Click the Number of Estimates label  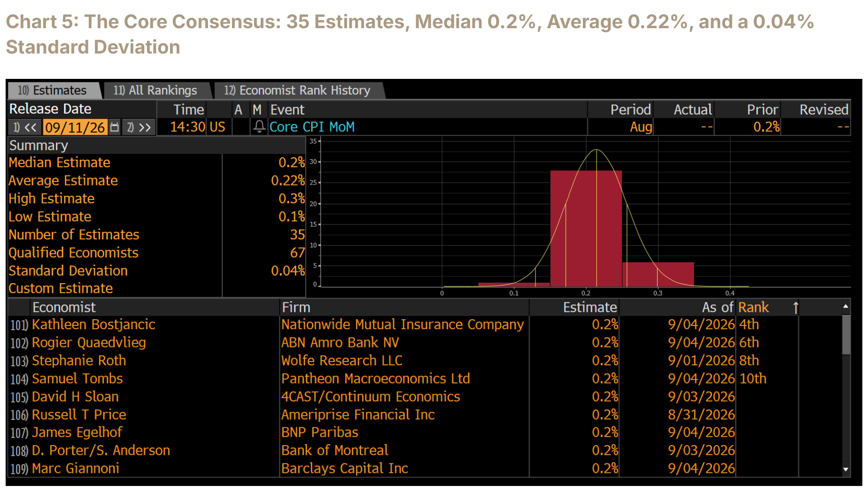pos(74,234)
